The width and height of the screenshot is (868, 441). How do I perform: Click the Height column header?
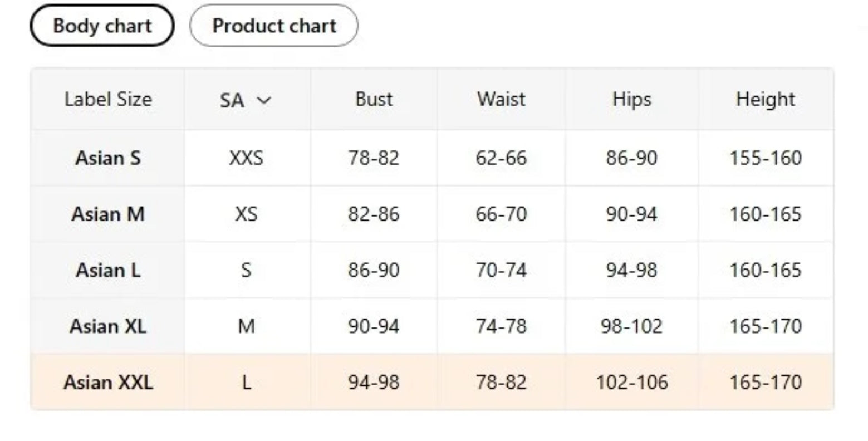tap(766, 99)
